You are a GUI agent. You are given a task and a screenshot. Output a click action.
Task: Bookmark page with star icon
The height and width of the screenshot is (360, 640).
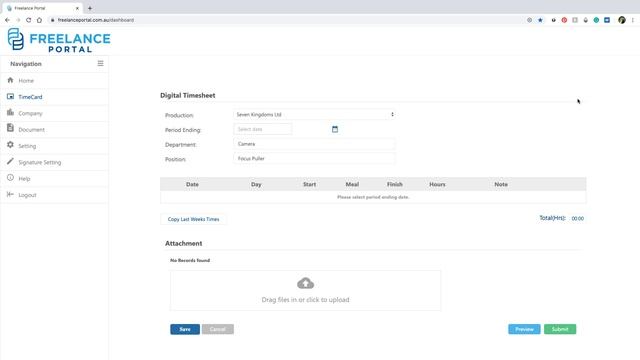tap(540, 20)
